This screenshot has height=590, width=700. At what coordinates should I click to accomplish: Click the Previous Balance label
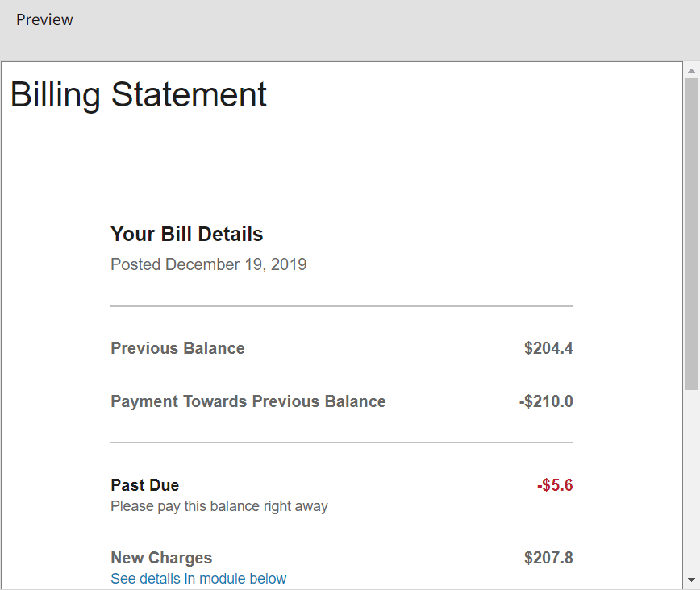pyautogui.click(x=177, y=348)
